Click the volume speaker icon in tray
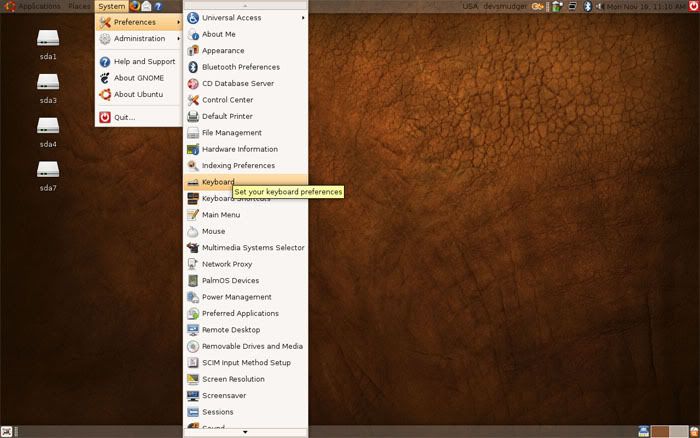The image size is (700, 438). [600, 6]
